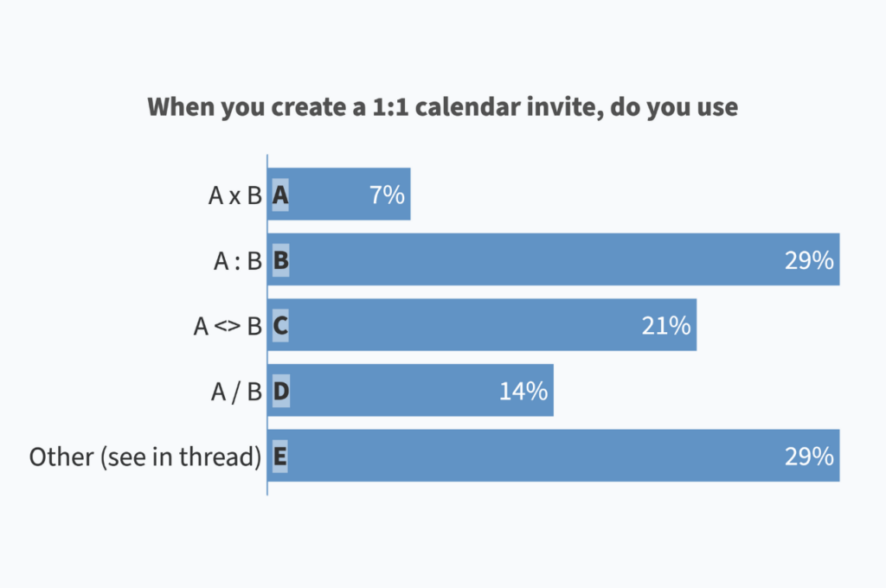Click the D letter badge

[x=281, y=391]
